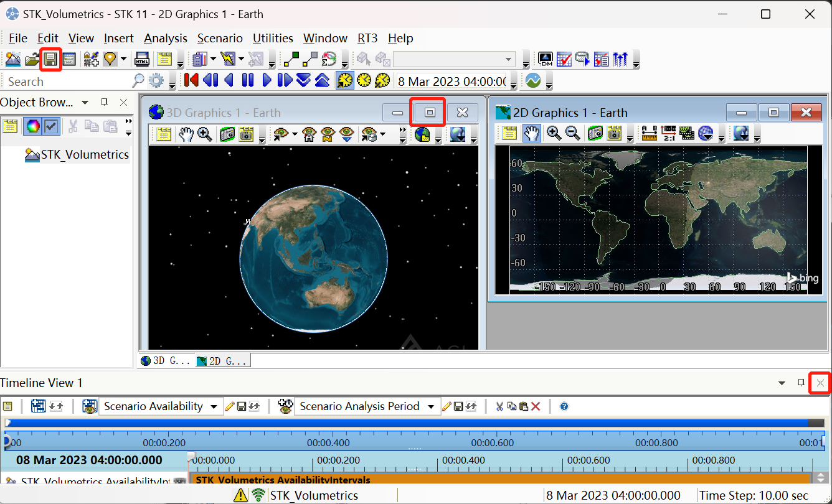This screenshot has height=504, width=832.
Task: Delete time components using the red X icon
Action: tap(536, 406)
